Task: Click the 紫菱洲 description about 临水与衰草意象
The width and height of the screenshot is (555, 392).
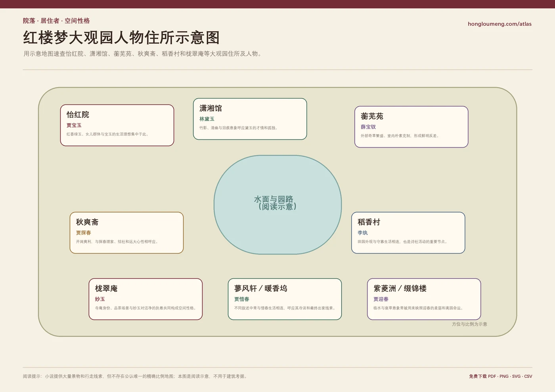Action: click(x=419, y=308)
